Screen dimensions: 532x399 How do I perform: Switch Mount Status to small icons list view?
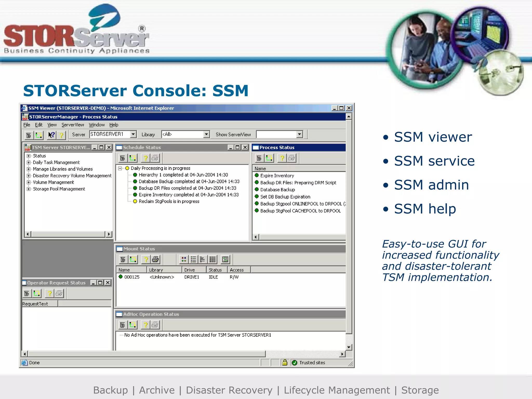tap(193, 259)
